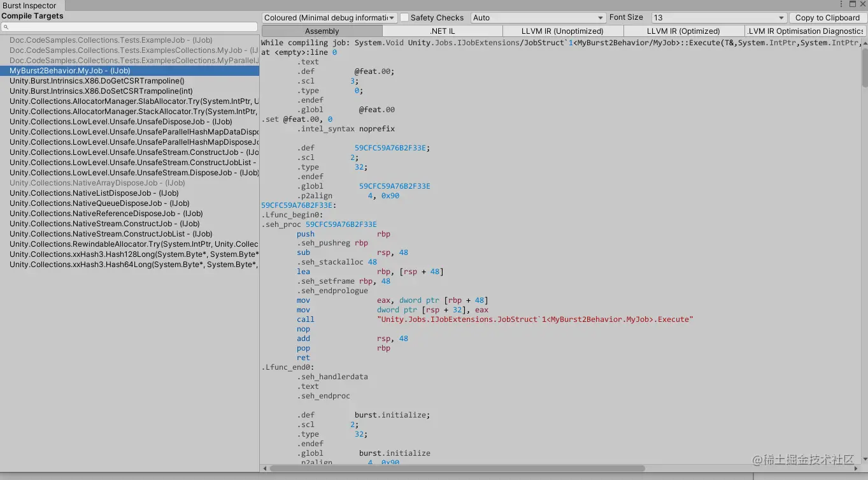
Task: Maximize the Burst Inspector window
Action: pyautogui.click(x=853, y=4)
